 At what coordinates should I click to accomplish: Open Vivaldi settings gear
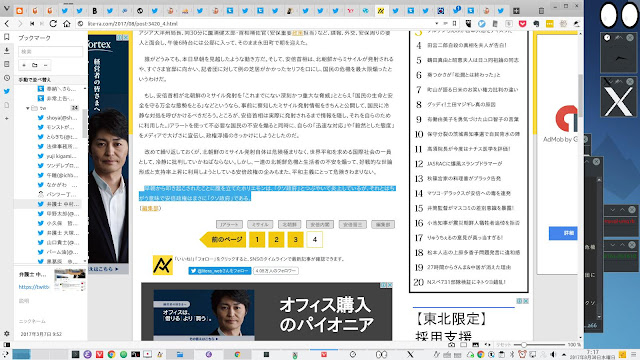(7, 333)
